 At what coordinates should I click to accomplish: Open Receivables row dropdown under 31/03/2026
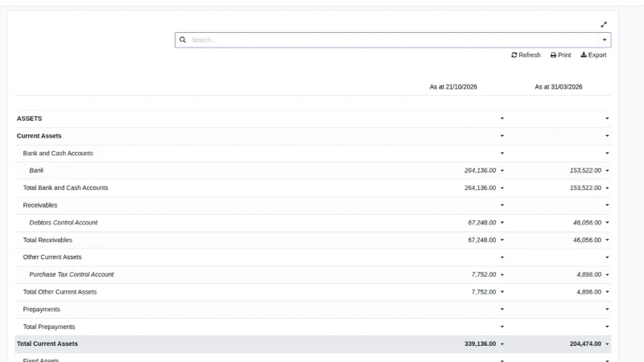coord(607,205)
